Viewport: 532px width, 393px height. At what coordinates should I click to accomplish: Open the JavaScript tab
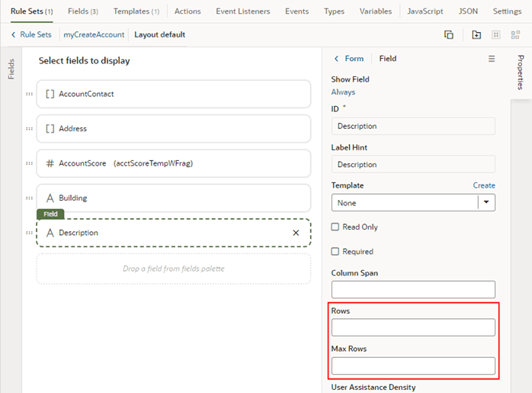(x=425, y=11)
